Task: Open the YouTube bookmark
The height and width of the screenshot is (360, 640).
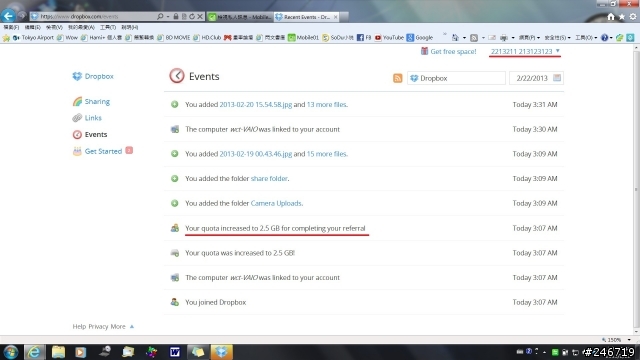Action: click(x=389, y=38)
